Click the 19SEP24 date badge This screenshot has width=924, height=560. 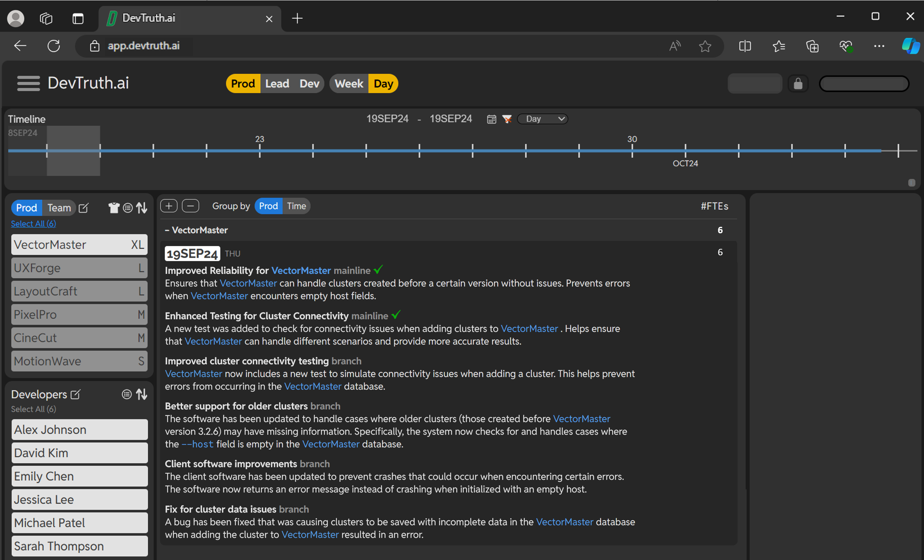click(x=192, y=253)
